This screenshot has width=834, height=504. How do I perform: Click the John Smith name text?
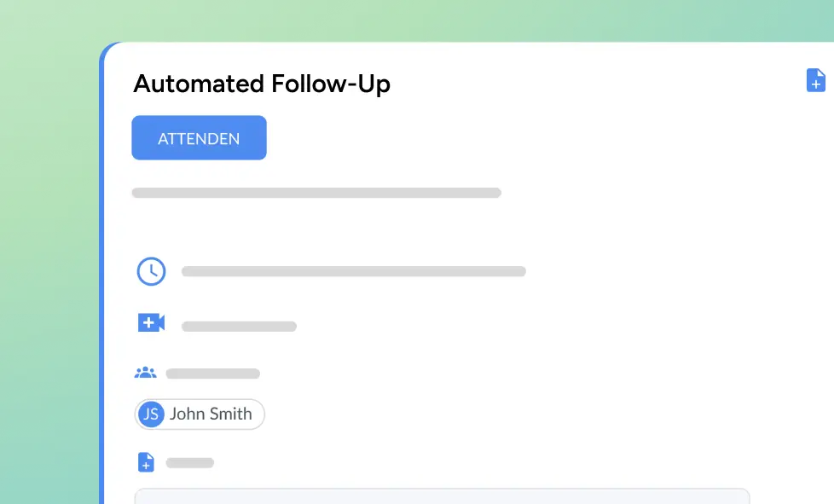click(x=211, y=414)
